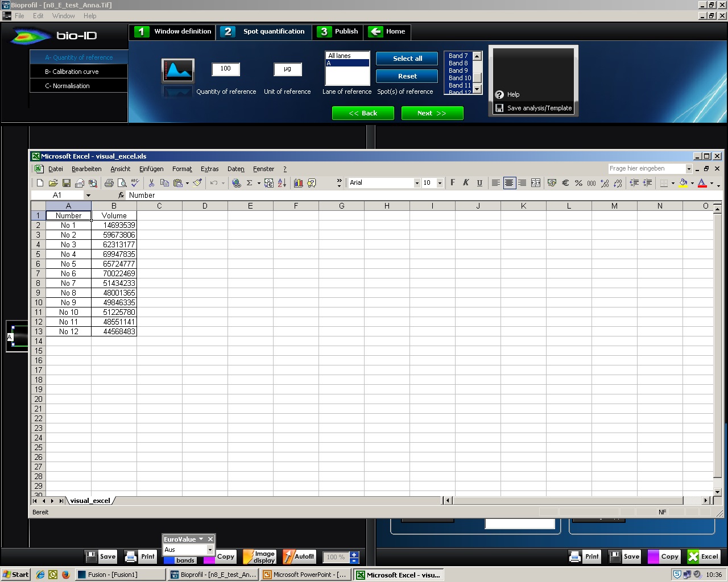The image size is (728, 582).
Task: Click the Undo arrow icon
Action: [x=214, y=183]
